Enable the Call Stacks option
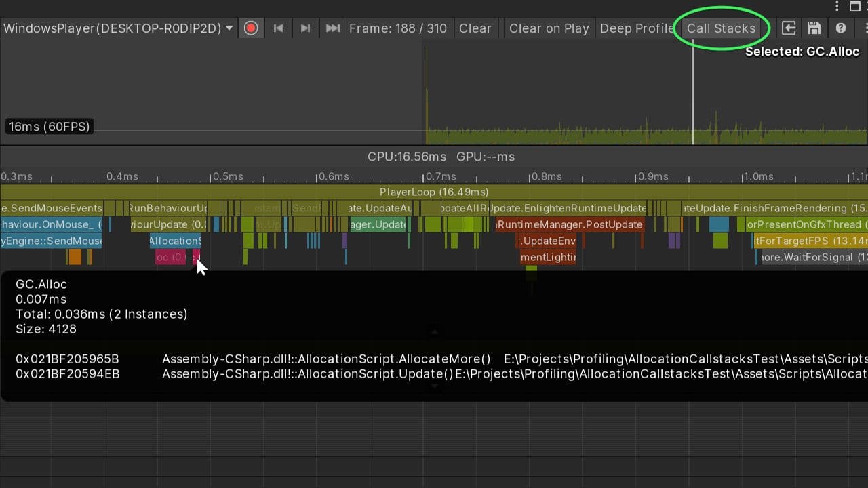This screenshot has height=488, width=868. coord(722,28)
